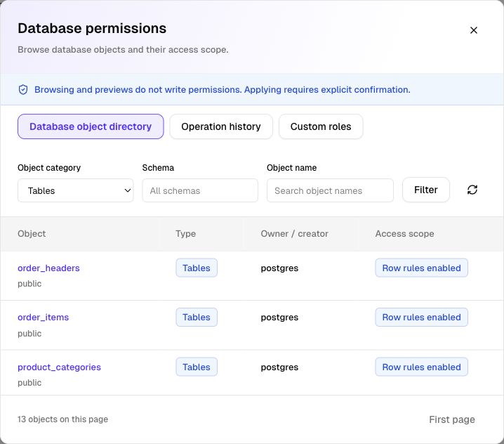Click Tables badge in order_headers row
504x444 pixels.
pyautogui.click(x=197, y=268)
